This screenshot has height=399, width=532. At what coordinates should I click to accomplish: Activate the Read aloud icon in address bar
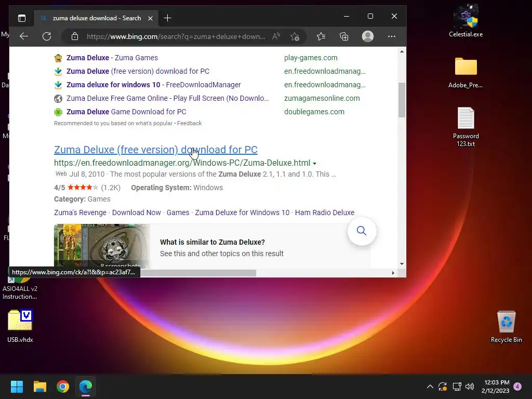276,36
